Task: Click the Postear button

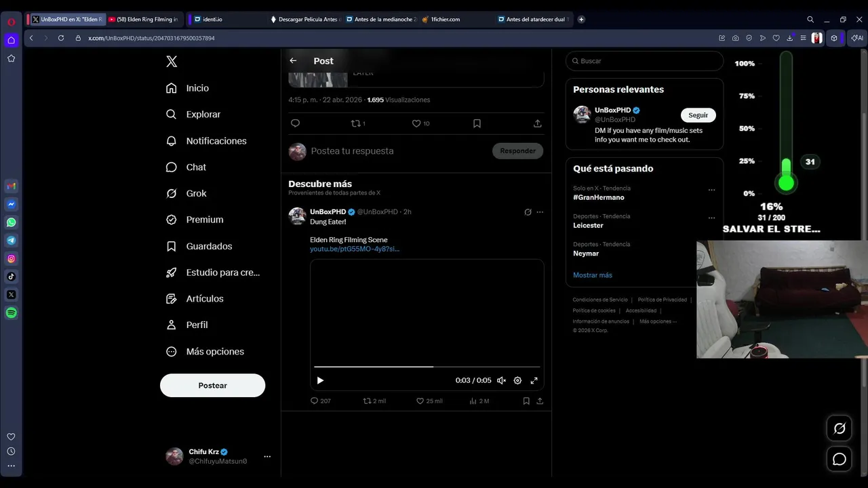Action: coord(212,385)
